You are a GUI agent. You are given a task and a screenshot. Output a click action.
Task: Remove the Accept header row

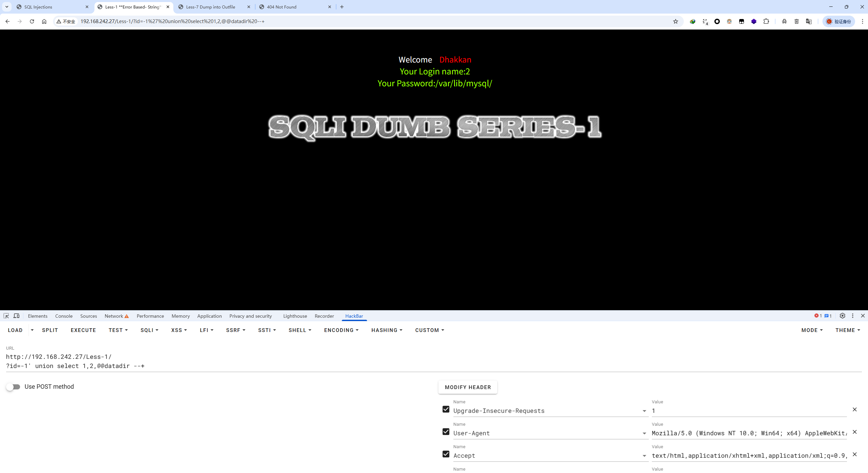coord(855,454)
